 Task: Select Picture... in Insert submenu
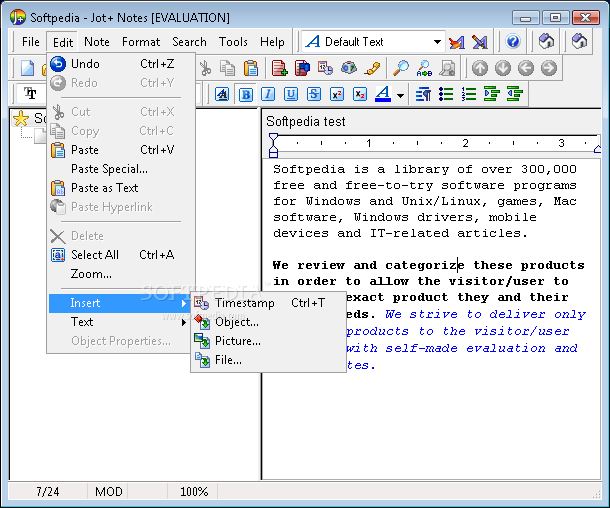point(268,341)
